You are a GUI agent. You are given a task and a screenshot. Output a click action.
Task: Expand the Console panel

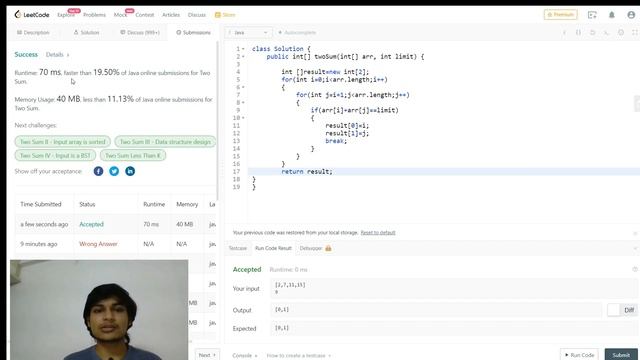[244, 356]
